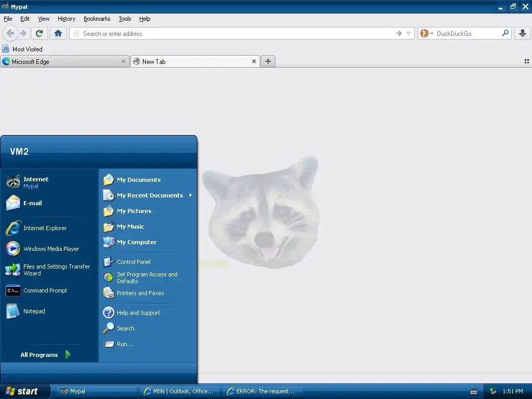Open Printers and Faxes
Screen dimensions: 532x399
click(x=148, y=293)
